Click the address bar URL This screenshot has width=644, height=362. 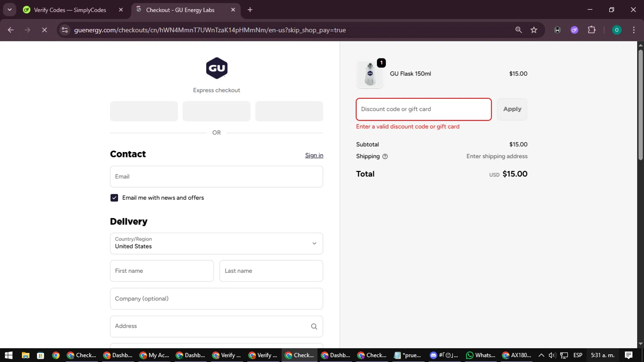tap(210, 30)
